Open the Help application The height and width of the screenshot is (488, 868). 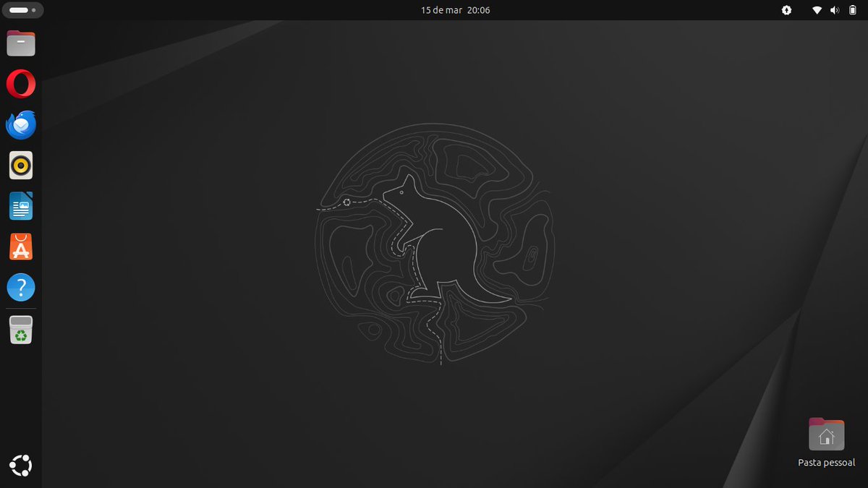20,287
